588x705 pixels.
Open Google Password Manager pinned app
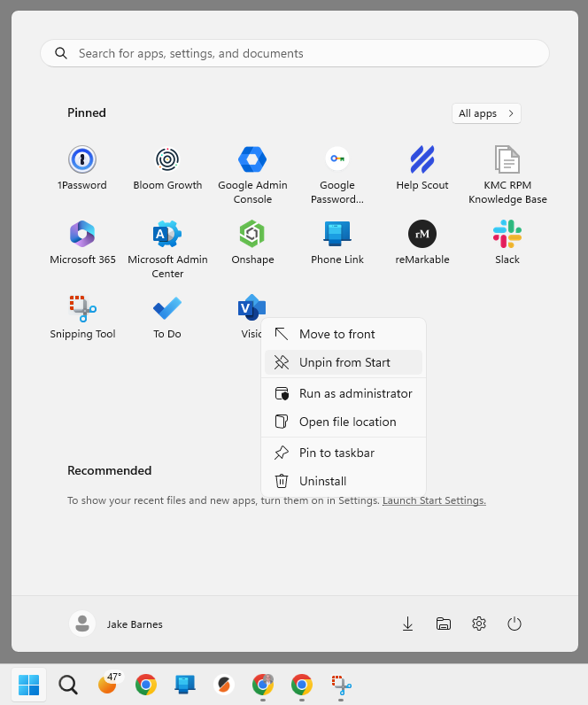337,174
